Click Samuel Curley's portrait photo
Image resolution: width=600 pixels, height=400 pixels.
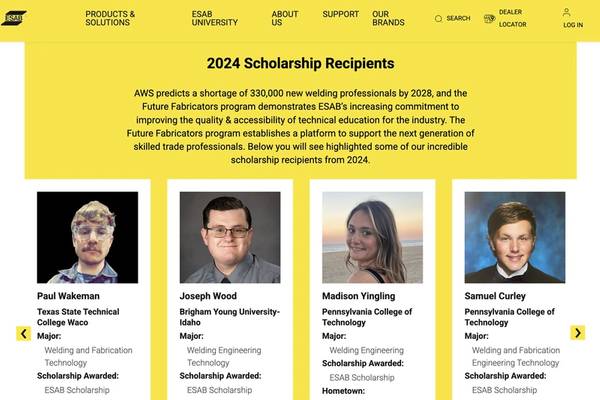515,237
